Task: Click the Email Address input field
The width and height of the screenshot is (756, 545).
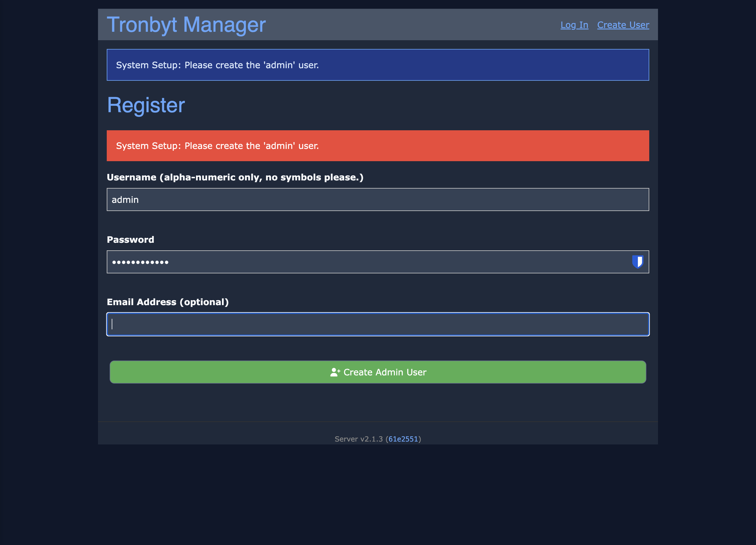Action: click(x=378, y=324)
